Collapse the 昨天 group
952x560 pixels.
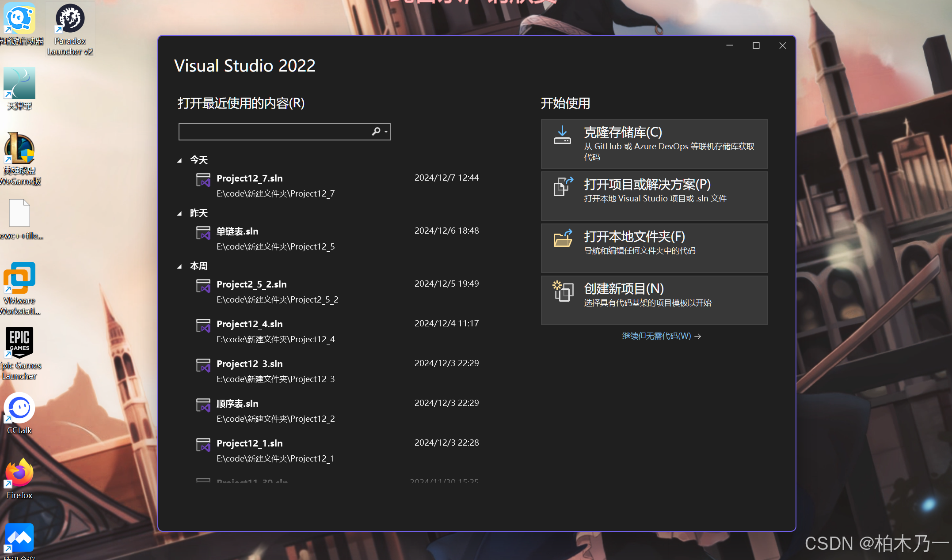tap(179, 213)
